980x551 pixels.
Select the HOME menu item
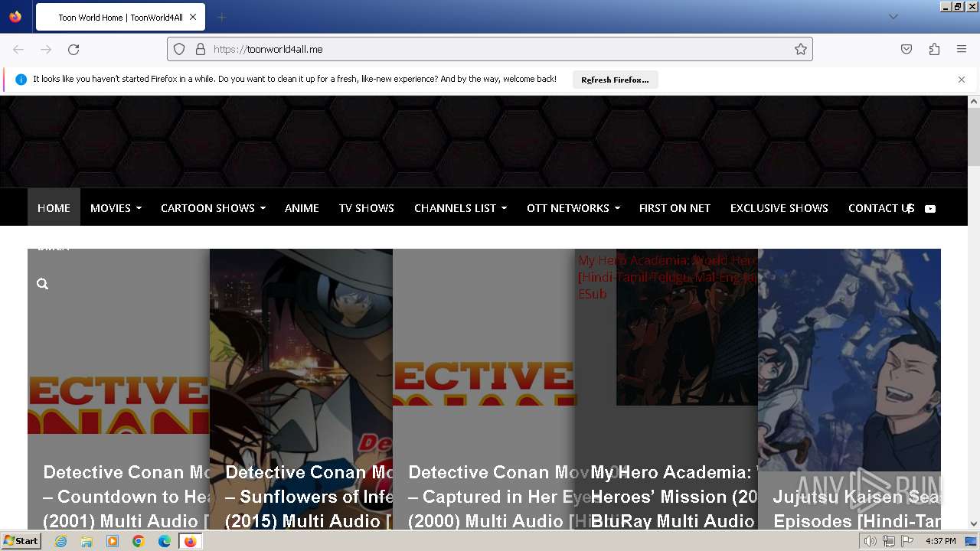[x=54, y=207]
